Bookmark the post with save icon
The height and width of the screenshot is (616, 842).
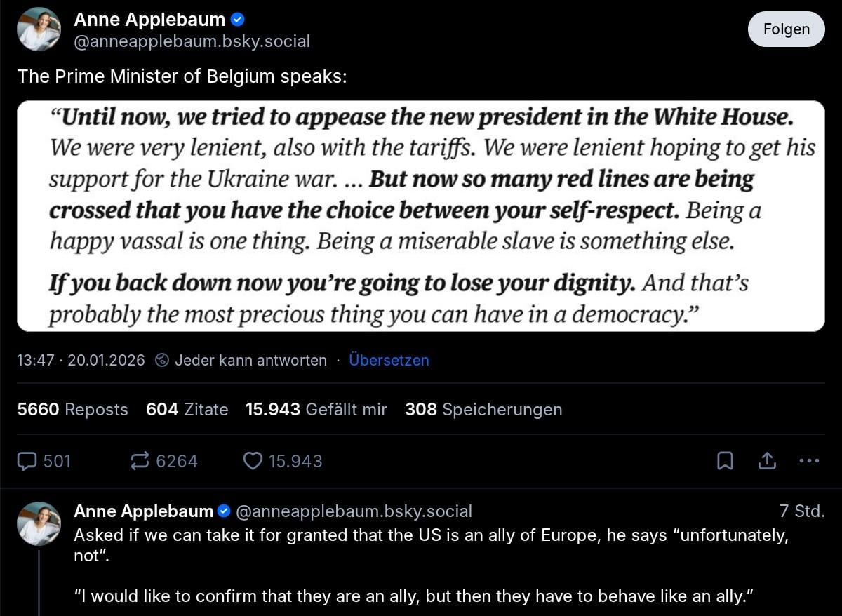click(x=725, y=461)
